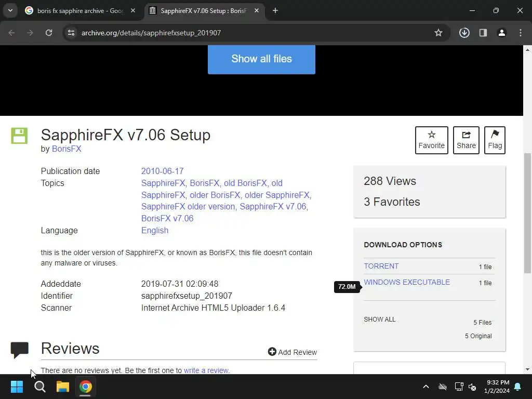The width and height of the screenshot is (532, 399).
Task: Bookmark this page with the star icon
Action: [438, 33]
